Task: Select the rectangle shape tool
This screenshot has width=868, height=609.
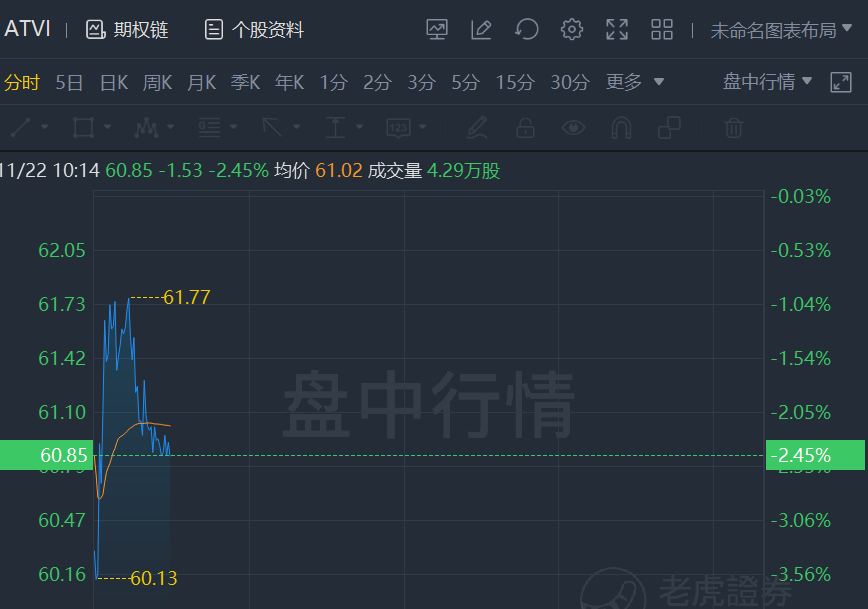Action: tap(84, 127)
